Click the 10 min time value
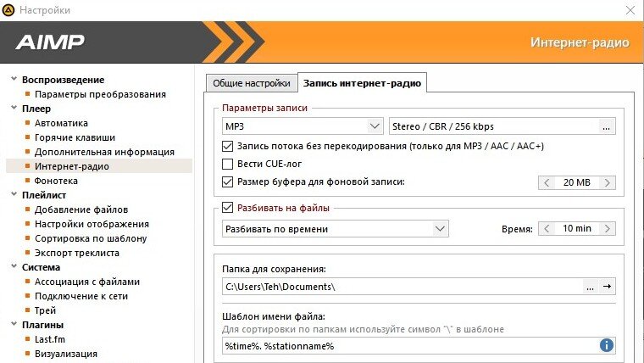Image resolution: width=644 pixels, height=363 pixels. pos(577,228)
